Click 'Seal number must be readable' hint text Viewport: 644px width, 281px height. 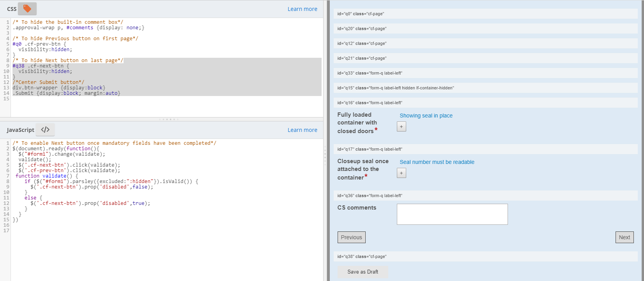tap(437, 162)
